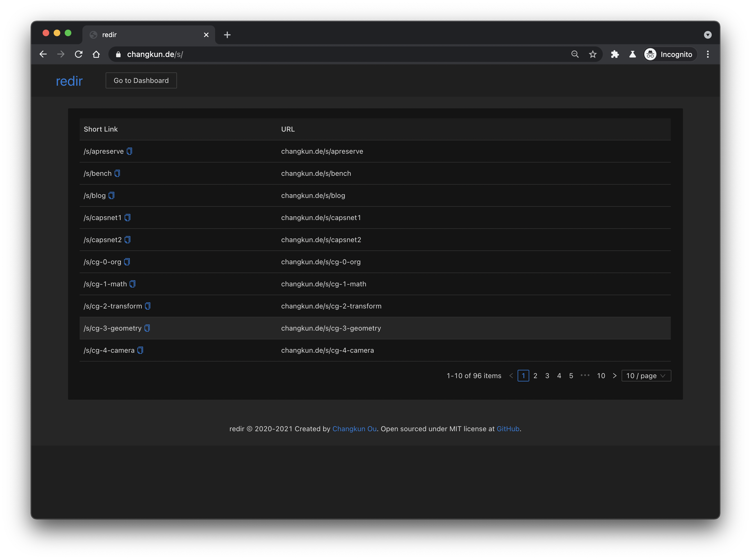Jump to pagination page 10

click(x=601, y=376)
